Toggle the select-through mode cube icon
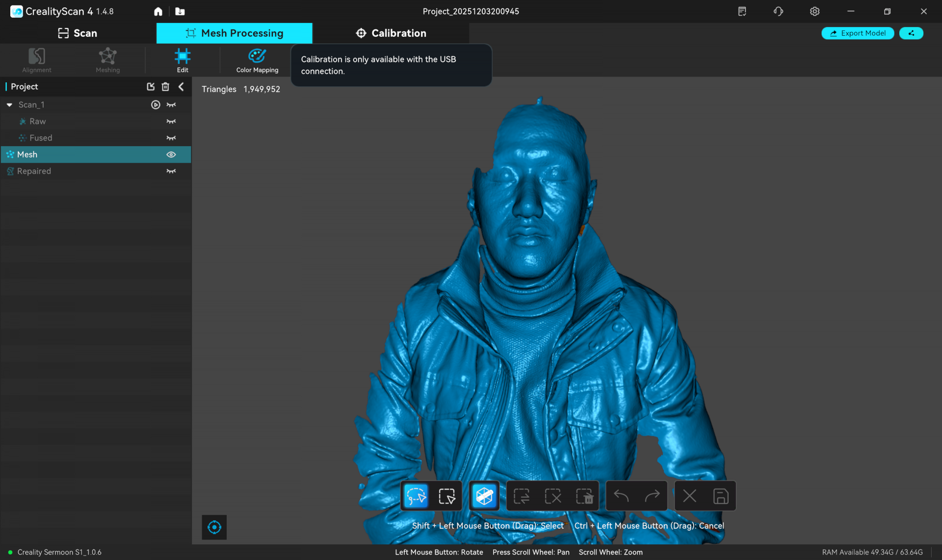 (x=484, y=496)
